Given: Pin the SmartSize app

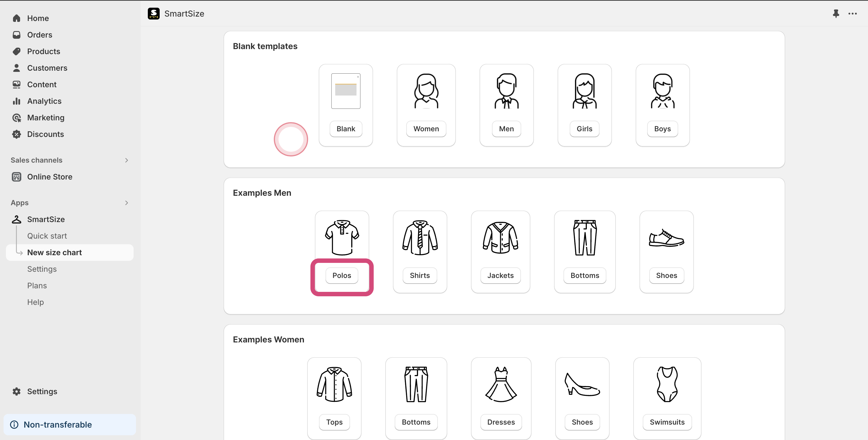Looking at the screenshot, I should click(836, 14).
